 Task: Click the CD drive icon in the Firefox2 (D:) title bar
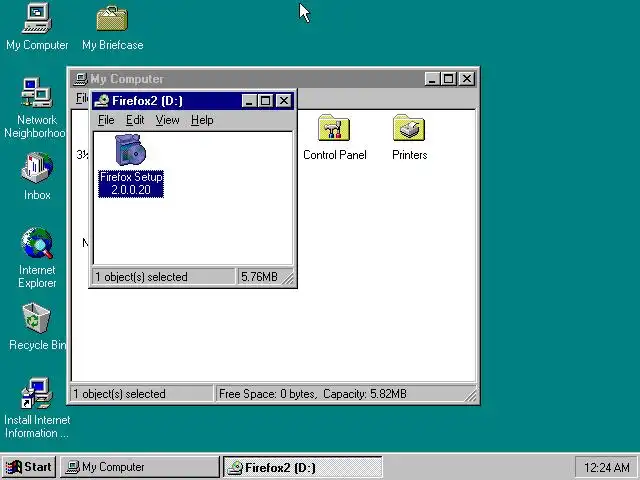click(x=102, y=101)
